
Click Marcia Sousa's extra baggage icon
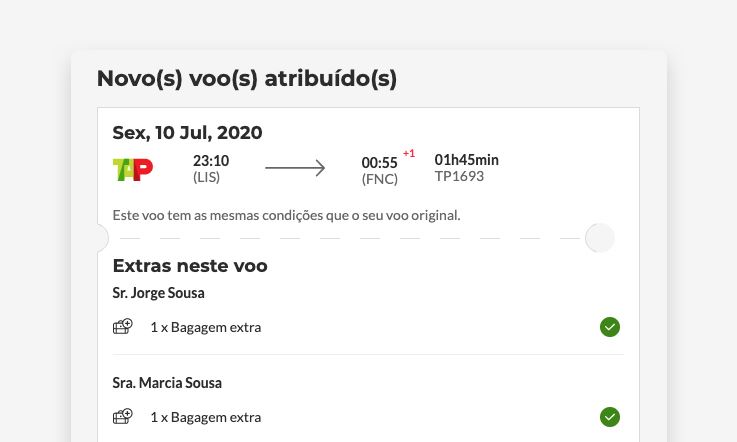pyautogui.click(x=123, y=416)
